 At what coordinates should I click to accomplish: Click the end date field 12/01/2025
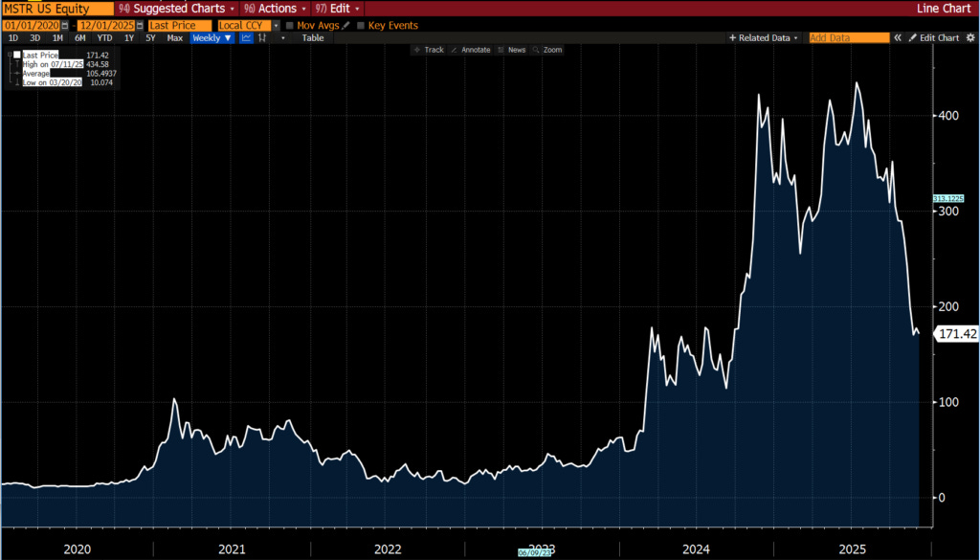click(106, 26)
